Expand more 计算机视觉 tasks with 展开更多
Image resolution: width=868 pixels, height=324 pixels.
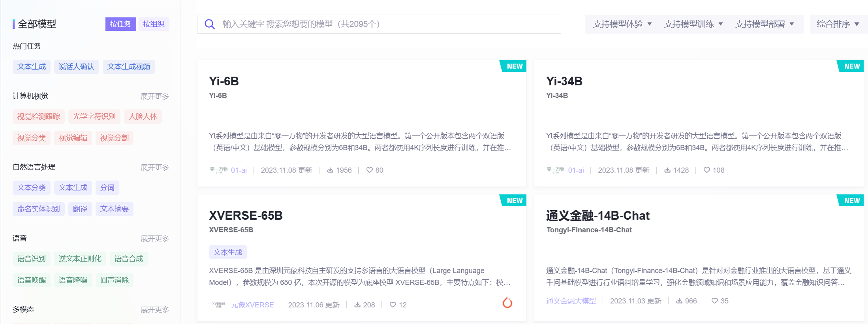click(x=155, y=96)
